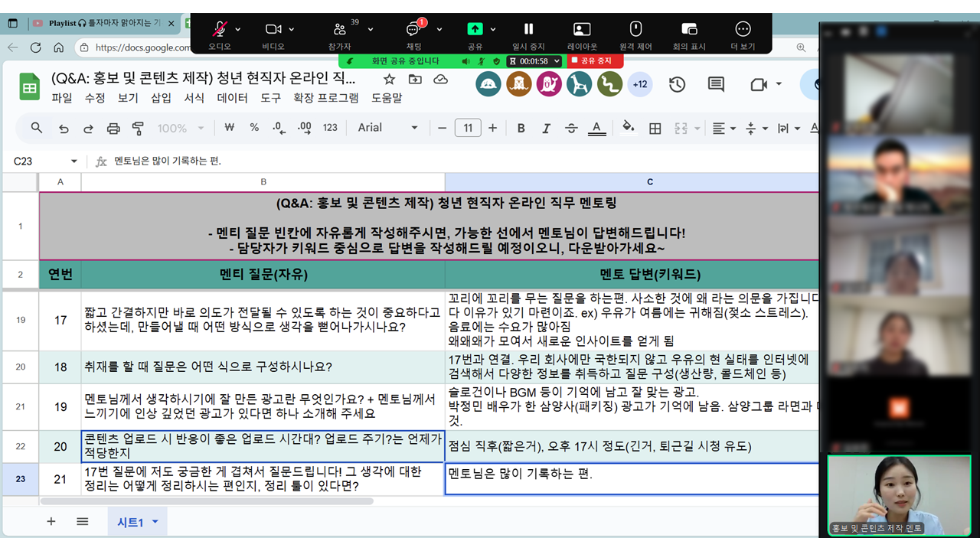Select the paint format tool
This screenshot has height=551, width=980.
point(138,129)
